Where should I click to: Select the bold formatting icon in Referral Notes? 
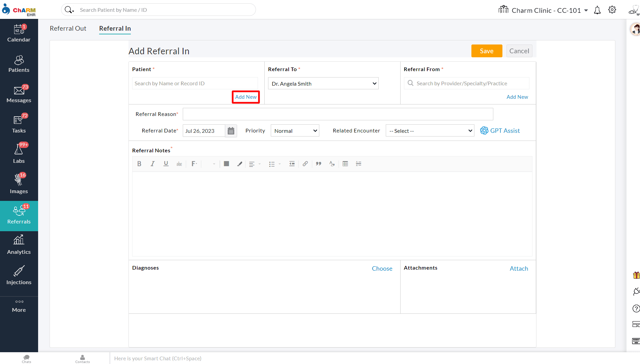(x=139, y=164)
